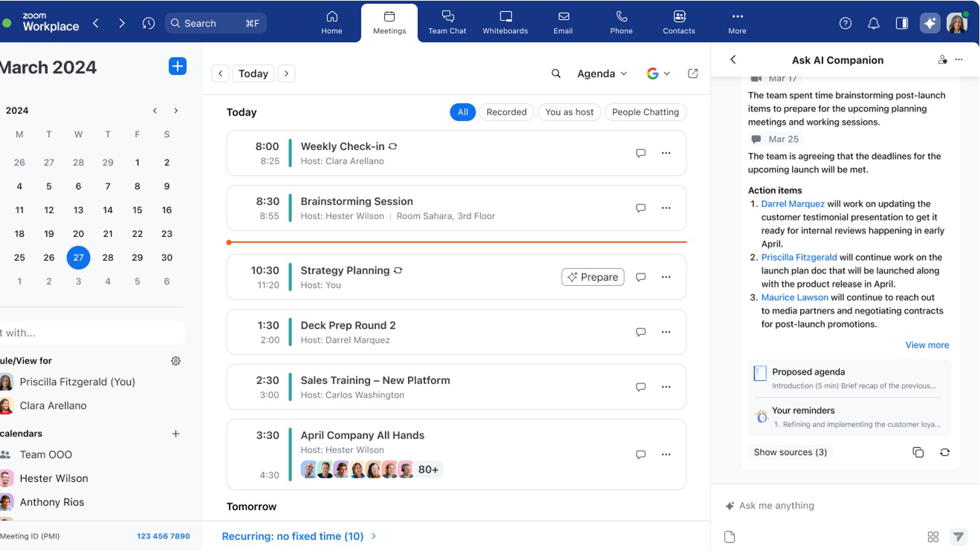Expand Recurring: no fixed time list
The width and height of the screenshot is (980, 551).
coord(299,536)
